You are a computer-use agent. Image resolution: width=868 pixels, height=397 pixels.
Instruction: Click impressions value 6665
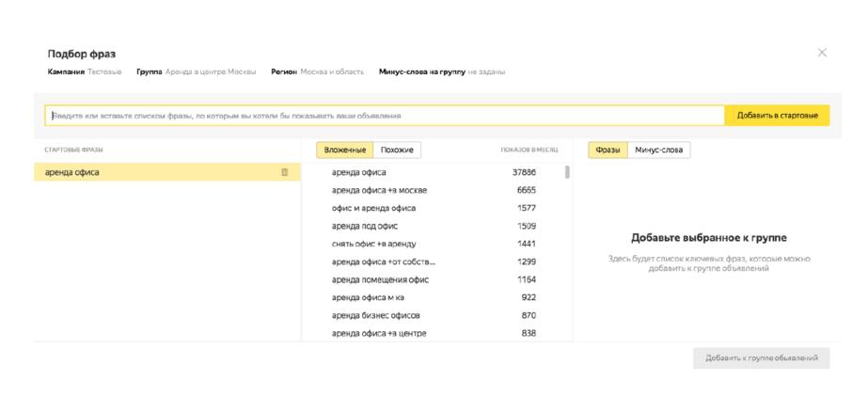[526, 190]
